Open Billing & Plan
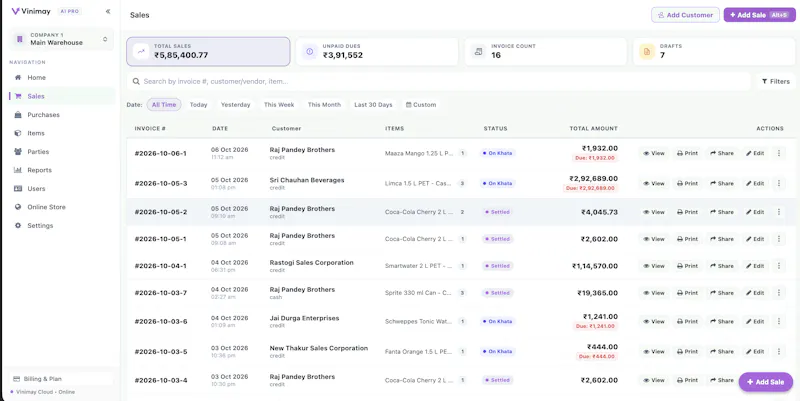Viewport: 800px width, 401px height. 61,379
